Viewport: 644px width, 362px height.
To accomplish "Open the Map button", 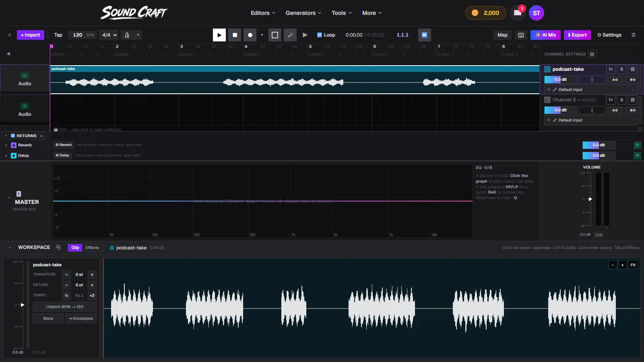I will click(502, 35).
